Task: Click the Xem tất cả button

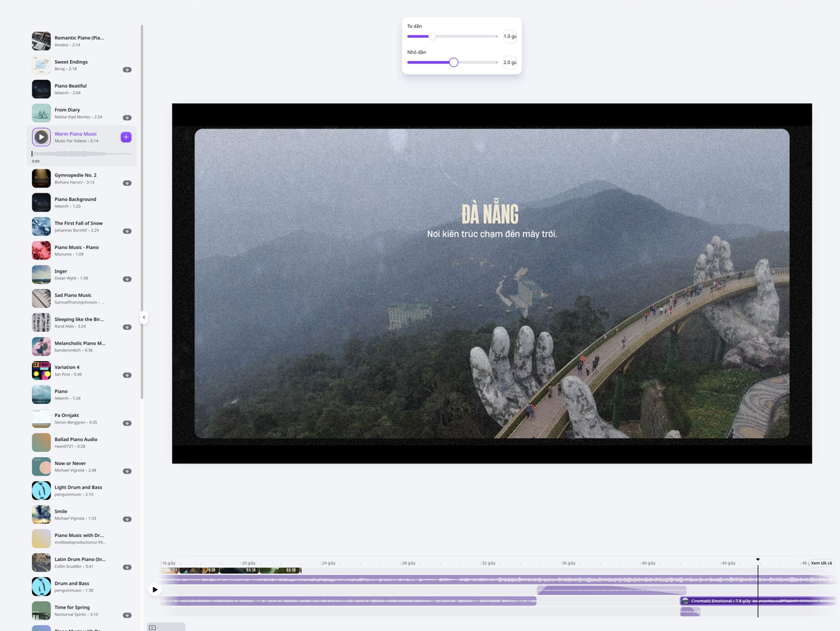Action: click(821, 563)
